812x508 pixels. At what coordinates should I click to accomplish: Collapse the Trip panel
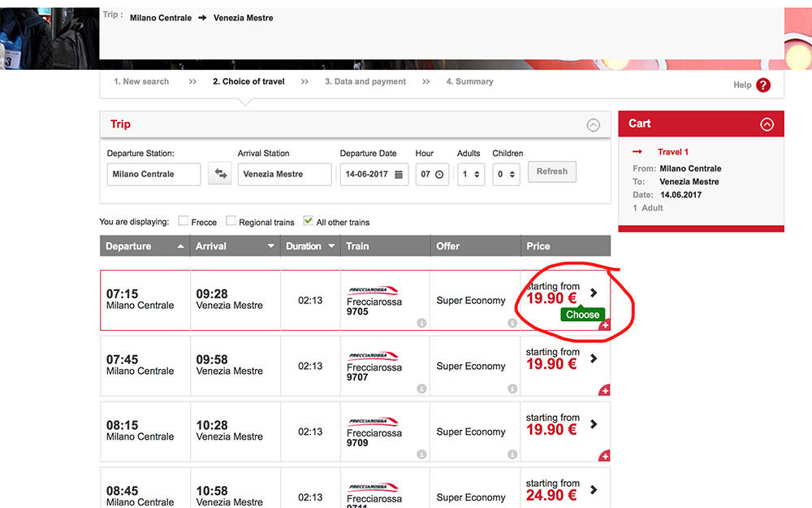[593, 124]
